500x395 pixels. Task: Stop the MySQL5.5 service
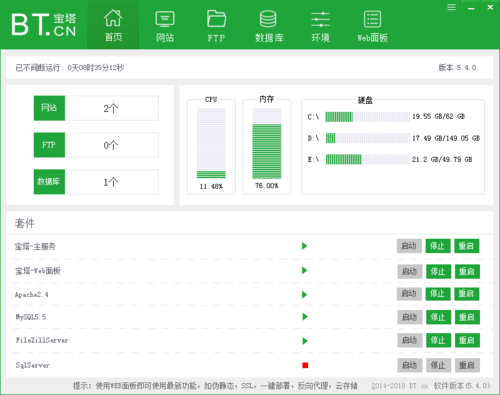(438, 317)
